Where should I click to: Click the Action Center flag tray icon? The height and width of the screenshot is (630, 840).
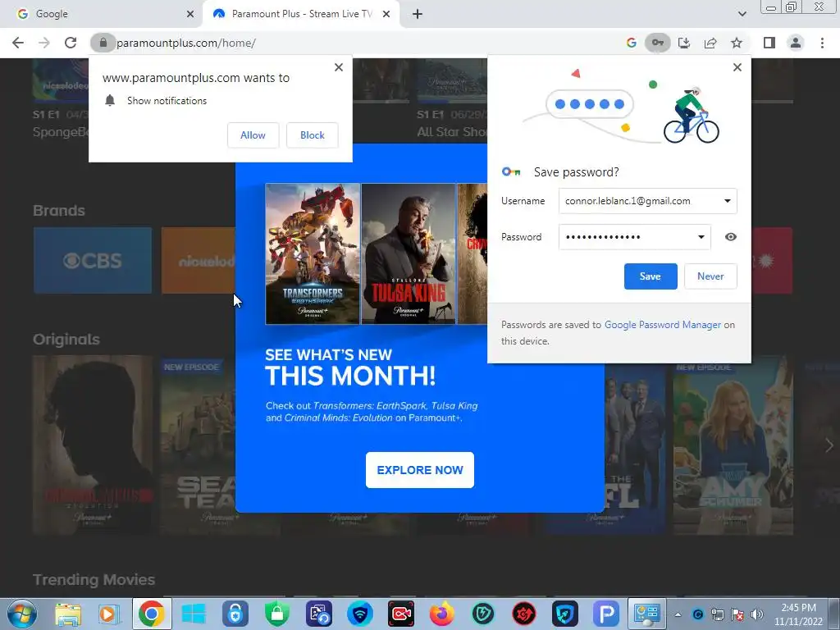(737, 614)
